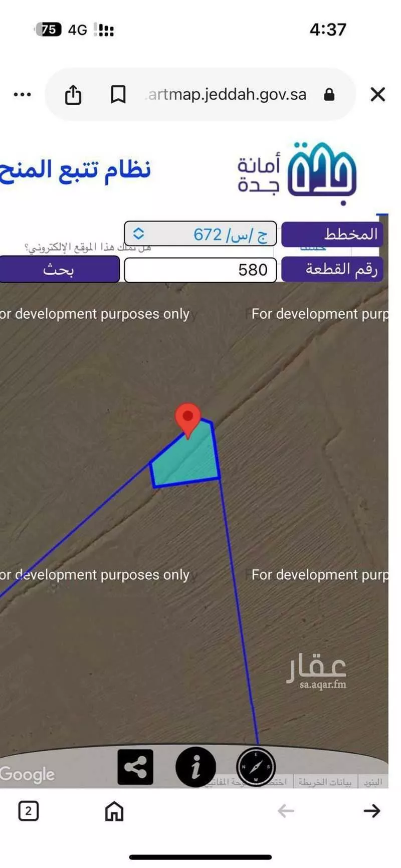
Task: Open the البنود terms link
Action: pos(373,782)
